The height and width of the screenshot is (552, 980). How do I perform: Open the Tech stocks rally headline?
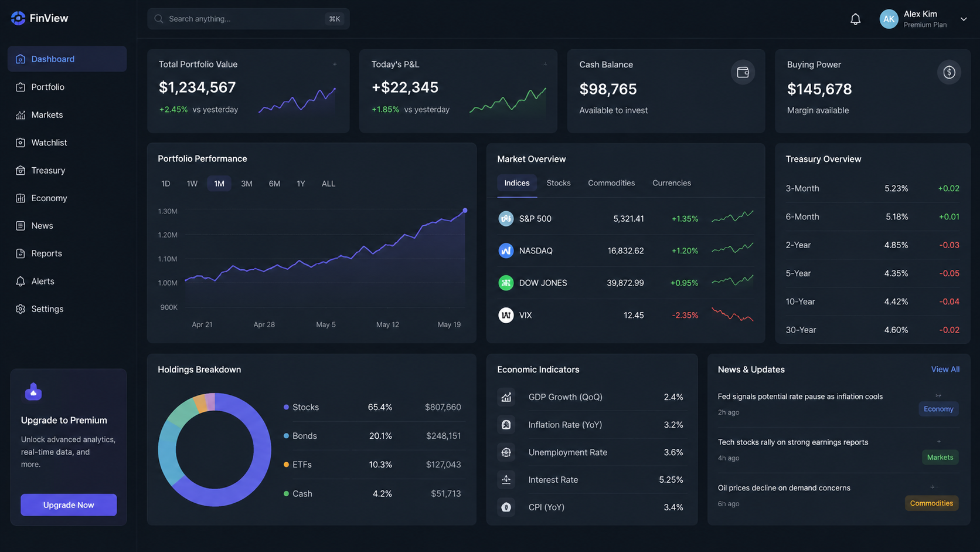tap(793, 442)
